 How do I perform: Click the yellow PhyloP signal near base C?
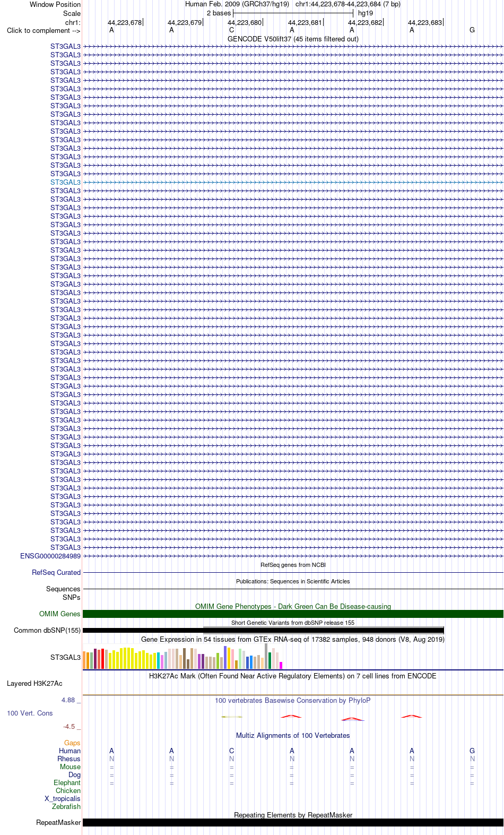click(x=231, y=717)
